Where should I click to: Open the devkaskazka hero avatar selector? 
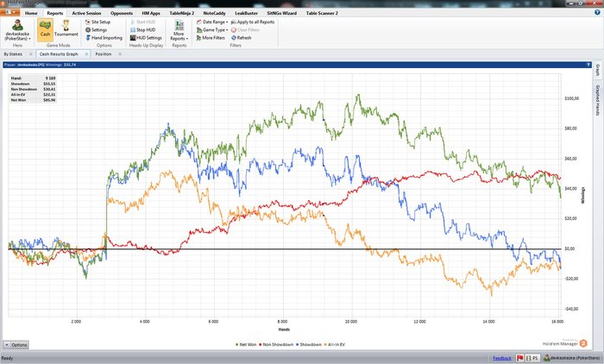17,30
